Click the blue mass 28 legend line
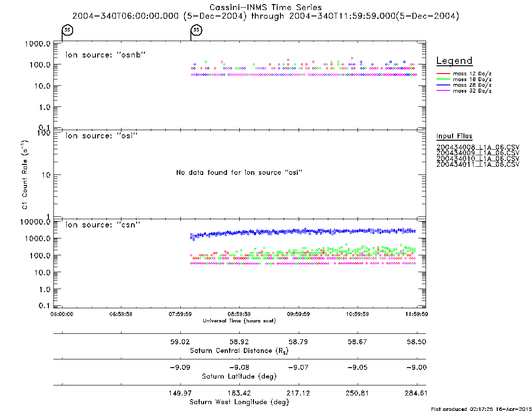 [x=443, y=85]
